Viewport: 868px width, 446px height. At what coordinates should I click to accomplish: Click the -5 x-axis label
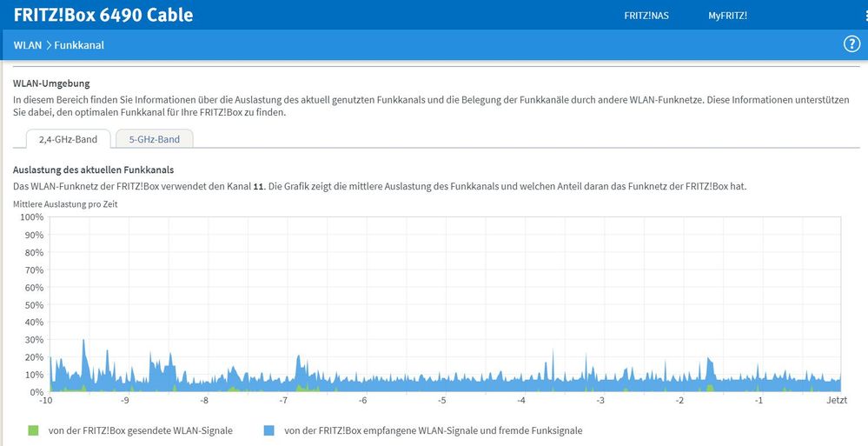[441, 401]
